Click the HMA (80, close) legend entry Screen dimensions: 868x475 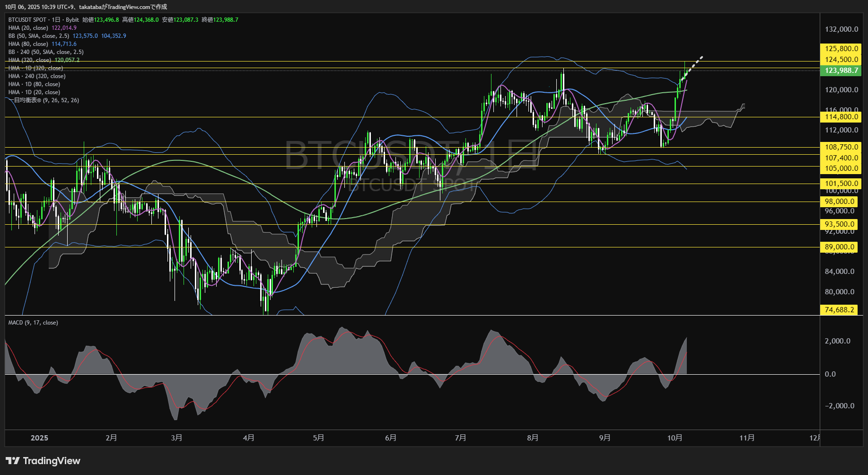point(28,44)
